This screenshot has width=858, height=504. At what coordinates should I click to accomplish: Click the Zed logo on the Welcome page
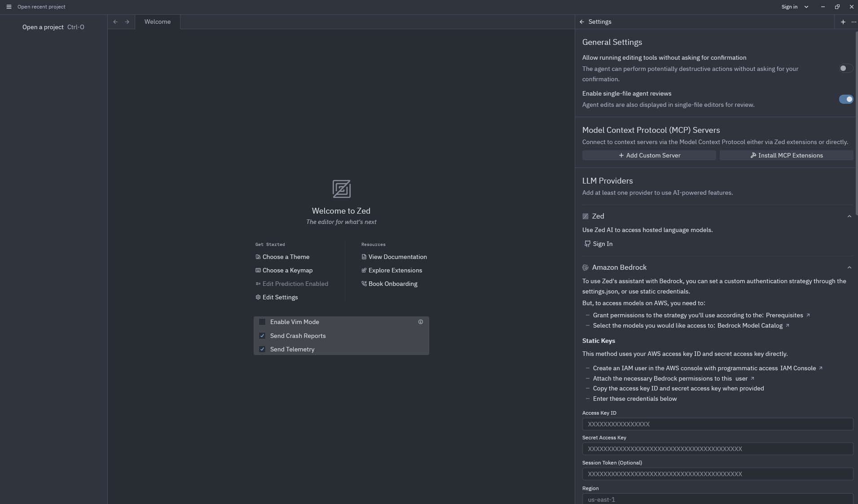tap(341, 189)
